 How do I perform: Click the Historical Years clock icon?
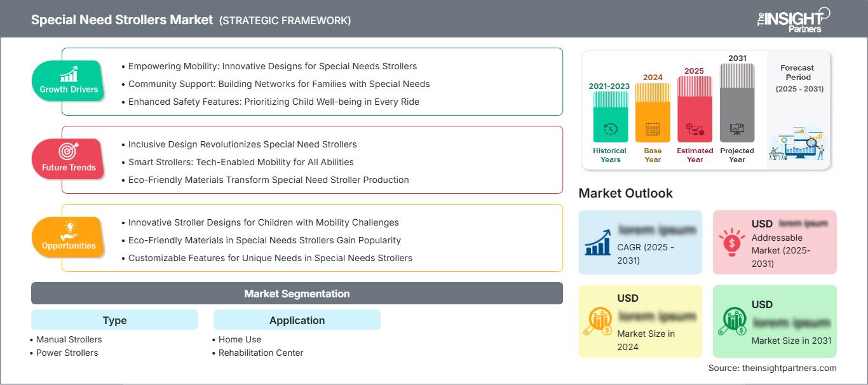point(610,129)
